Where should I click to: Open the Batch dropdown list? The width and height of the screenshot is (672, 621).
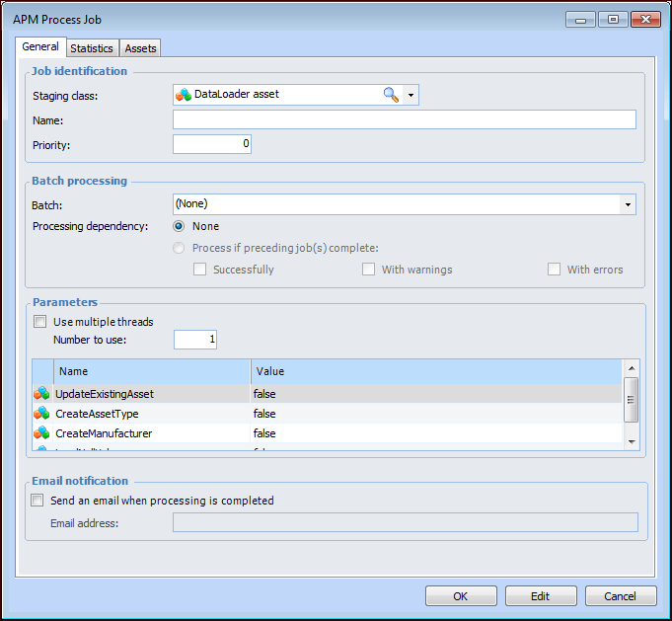[x=628, y=204]
